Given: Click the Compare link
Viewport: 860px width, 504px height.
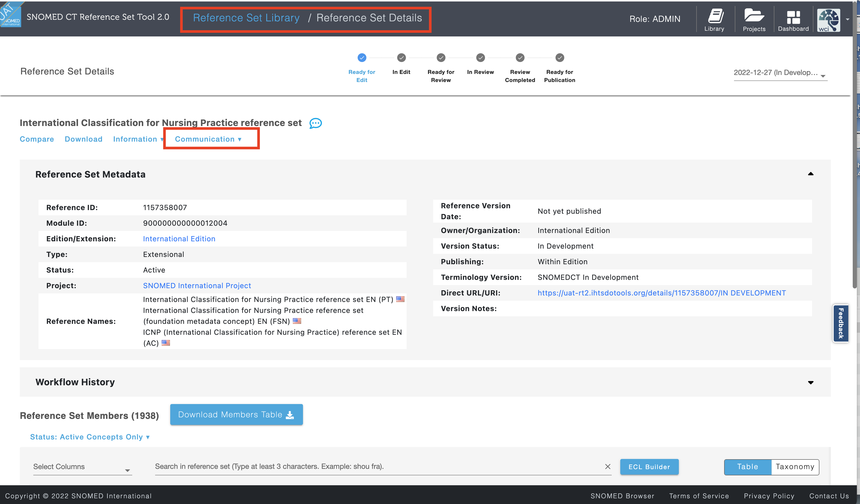Looking at the screenshot, I should coord(37,139).
